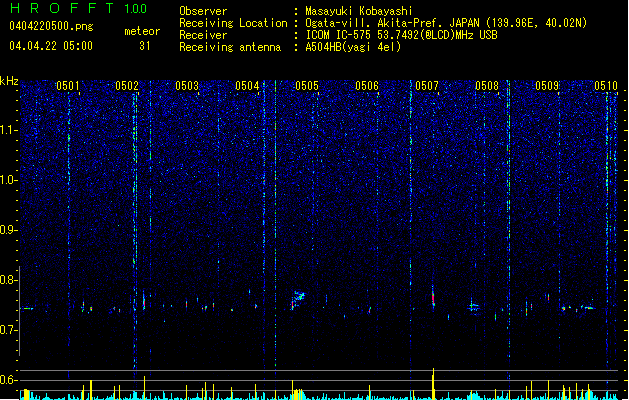Click the 'Receiving antenna' label
The image size is (629, 400).
coord(230,47)
